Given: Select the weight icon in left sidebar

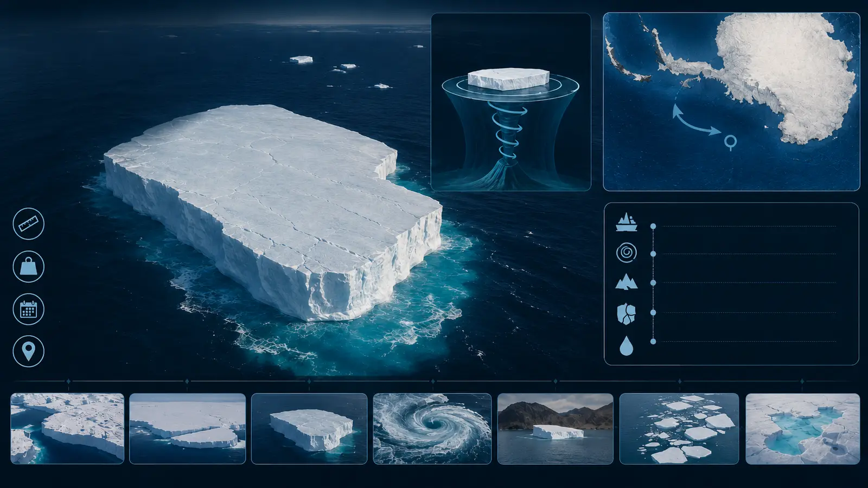Looking at the screenshot, I should coord(28,266).
